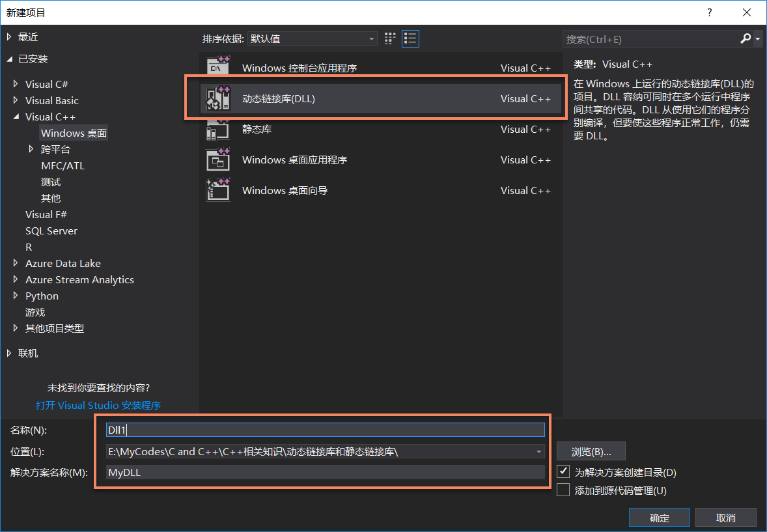The height and width of the screenshot is (532, 767).
Task: Click Visual C++ label in 静态库 row
Action: pyautogui.click(x=525, y=129)
